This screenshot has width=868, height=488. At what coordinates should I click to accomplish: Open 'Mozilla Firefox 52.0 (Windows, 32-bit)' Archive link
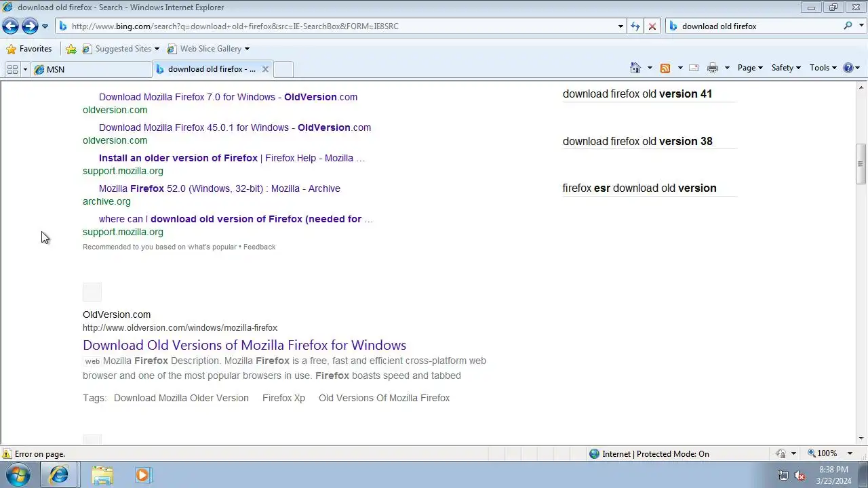pyautogui.click(x=220, y=188)
